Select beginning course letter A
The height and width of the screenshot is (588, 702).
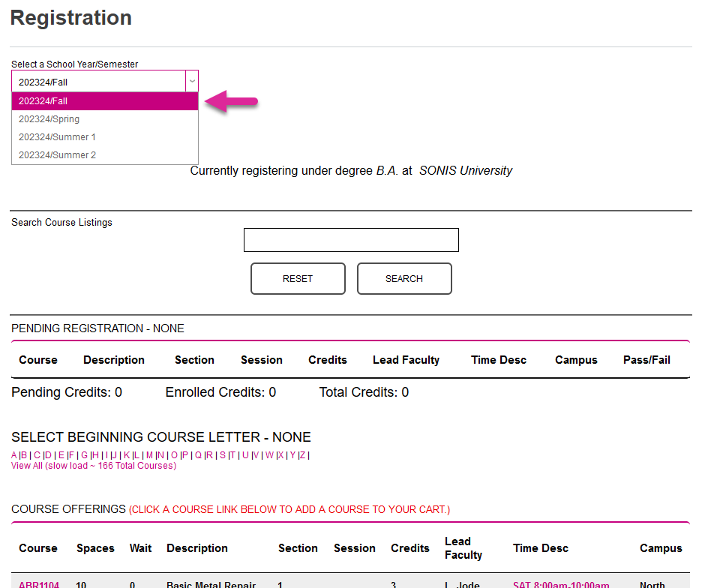pyautogui.click(x=13, y=455)
